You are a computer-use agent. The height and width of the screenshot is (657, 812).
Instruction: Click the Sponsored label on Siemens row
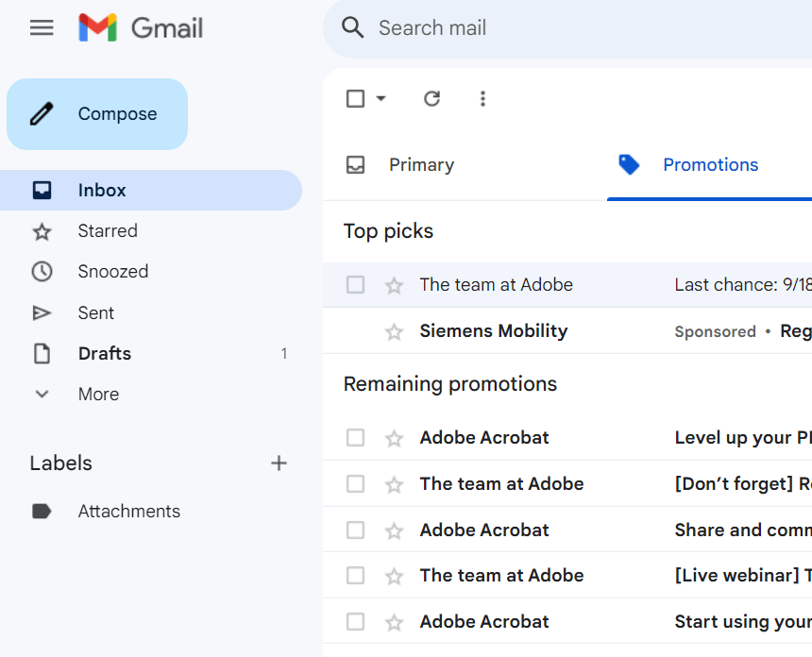pos(715,331)
